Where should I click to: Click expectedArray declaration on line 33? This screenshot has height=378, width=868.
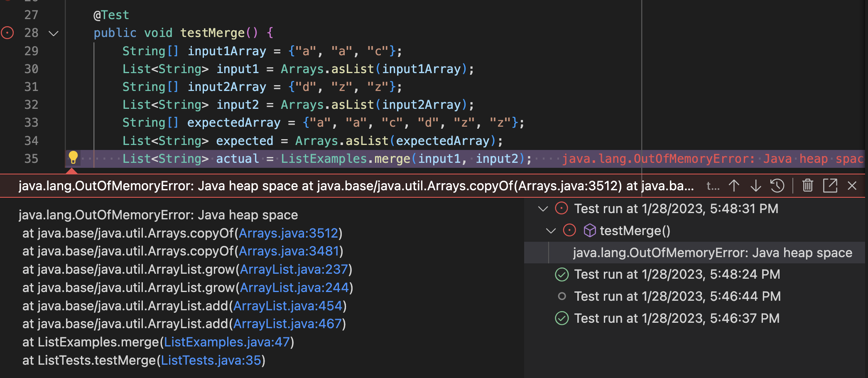(x=234, y=123)
